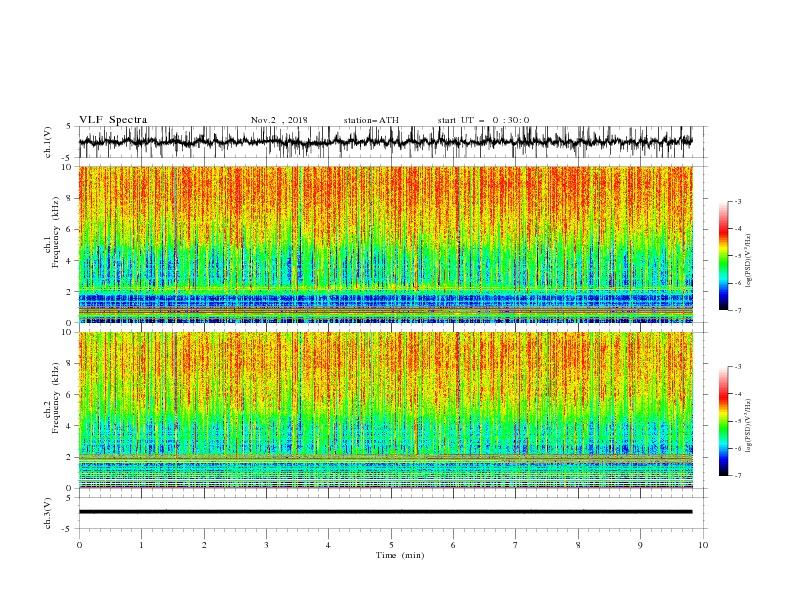Image resolution: width=792 pixels, height=612 pixels.
Task: Click the "ch.1(V)" waveform axis label
Action: coord(48,142)
